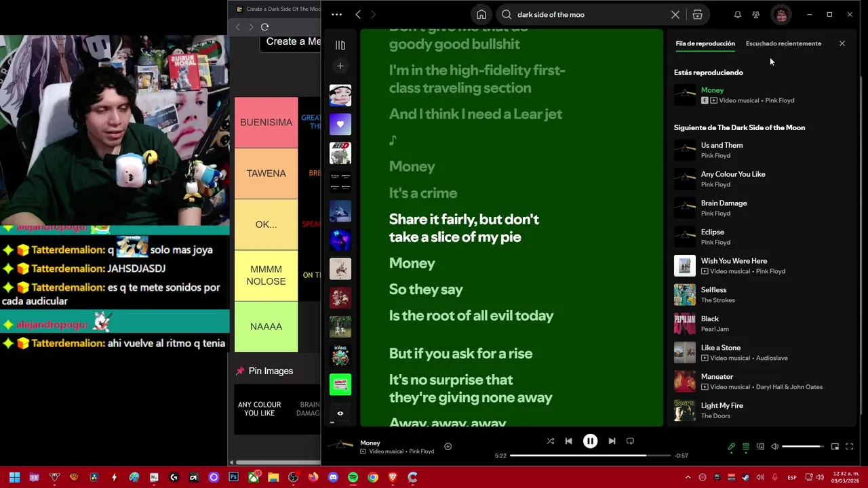Select the BUENISIMA tier label
This screenshot has height=488, width=868.
click(266, 122)
